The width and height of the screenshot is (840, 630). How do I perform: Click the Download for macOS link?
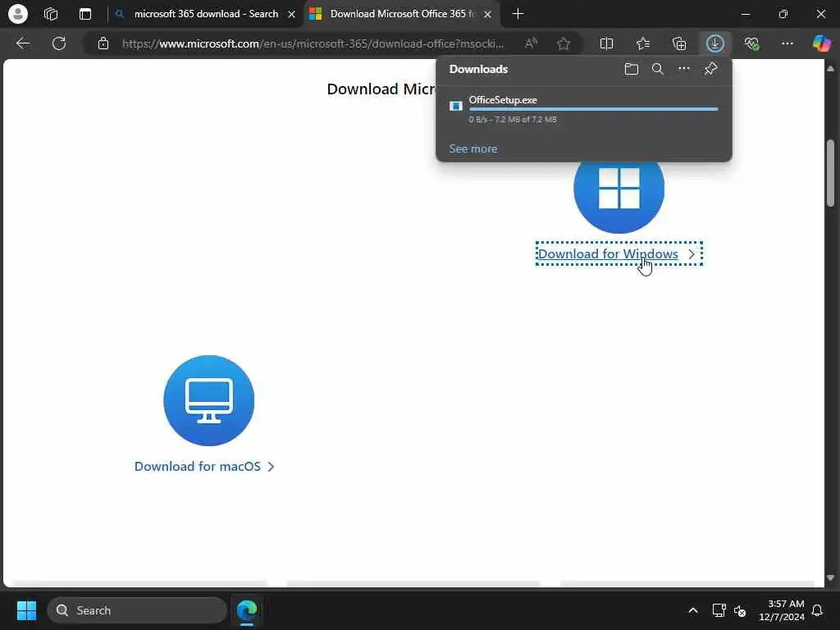pos(204,467)
